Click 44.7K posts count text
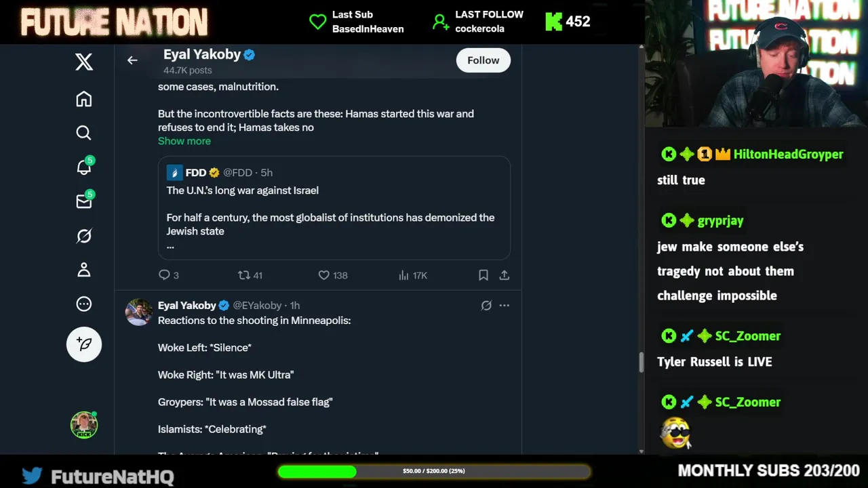This screenshot has width=868, height=488. (x=188, y=70)
